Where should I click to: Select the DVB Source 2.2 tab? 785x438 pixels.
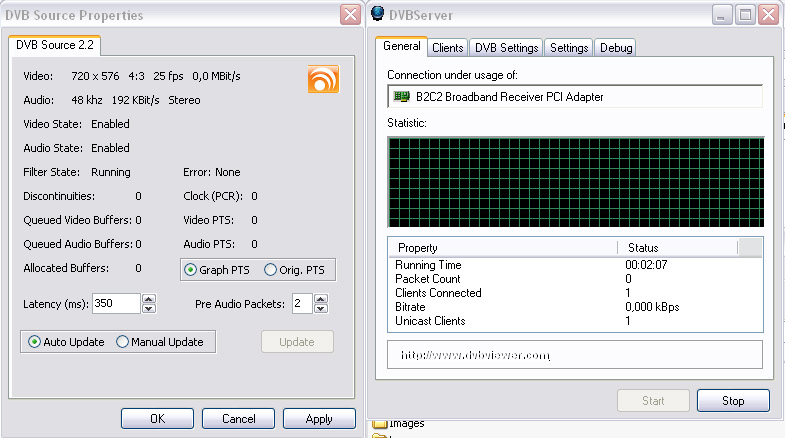click(x=55, y=45)
